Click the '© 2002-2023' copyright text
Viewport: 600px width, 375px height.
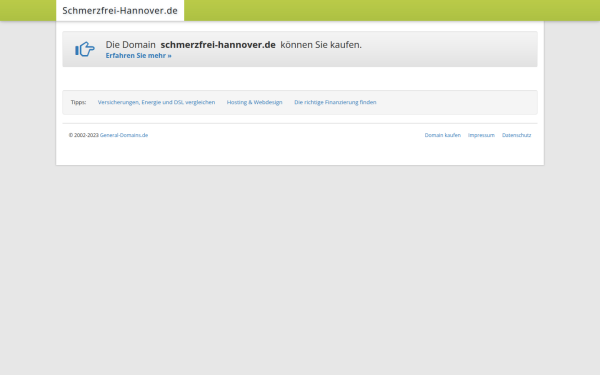click(x=84, y=135)
